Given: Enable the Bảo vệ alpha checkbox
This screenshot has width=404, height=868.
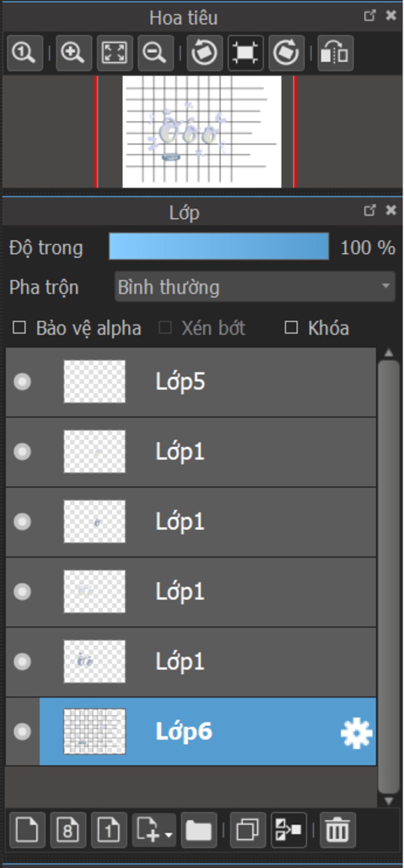Looking at the screenshot, I should pos(19,328).
